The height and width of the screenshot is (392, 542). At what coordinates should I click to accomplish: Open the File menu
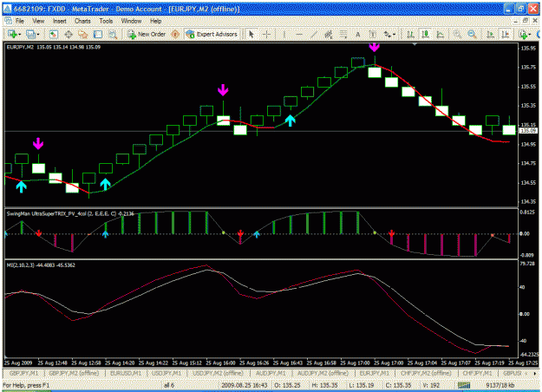(x=20, y=21)
